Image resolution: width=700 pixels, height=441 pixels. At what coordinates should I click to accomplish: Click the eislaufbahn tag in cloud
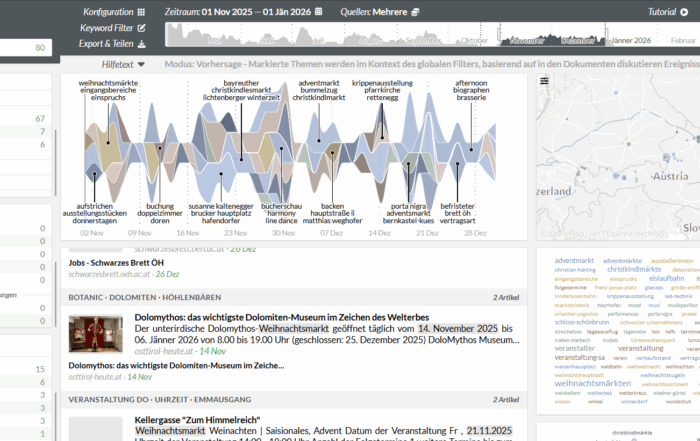point(667,278)
